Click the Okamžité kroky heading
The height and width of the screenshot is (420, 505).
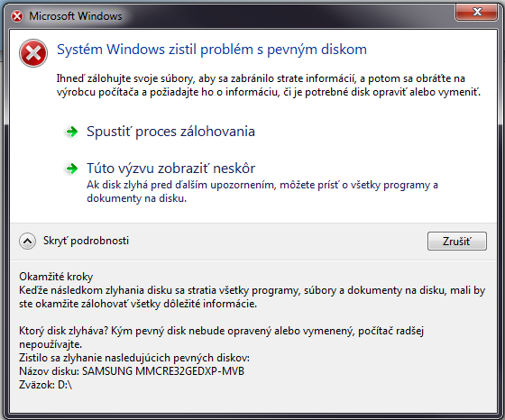[x=56, y=277]
